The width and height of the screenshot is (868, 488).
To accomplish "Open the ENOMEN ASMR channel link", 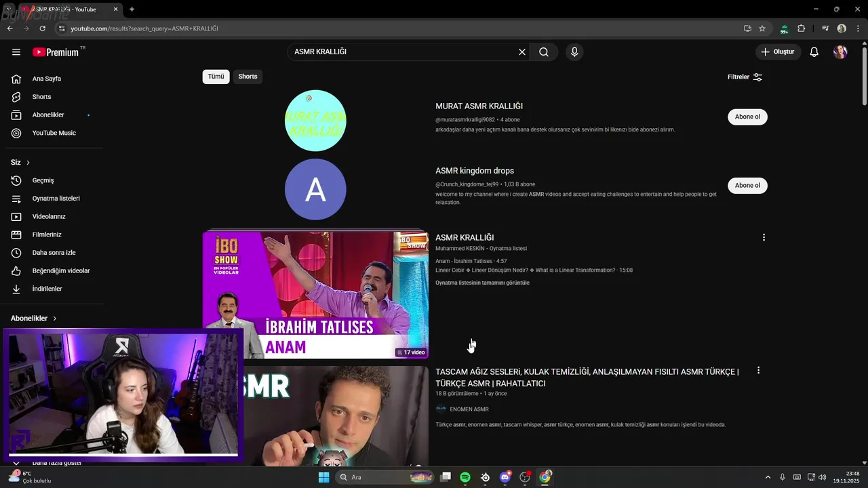I will pyautogui.click(x=469, y=409).
